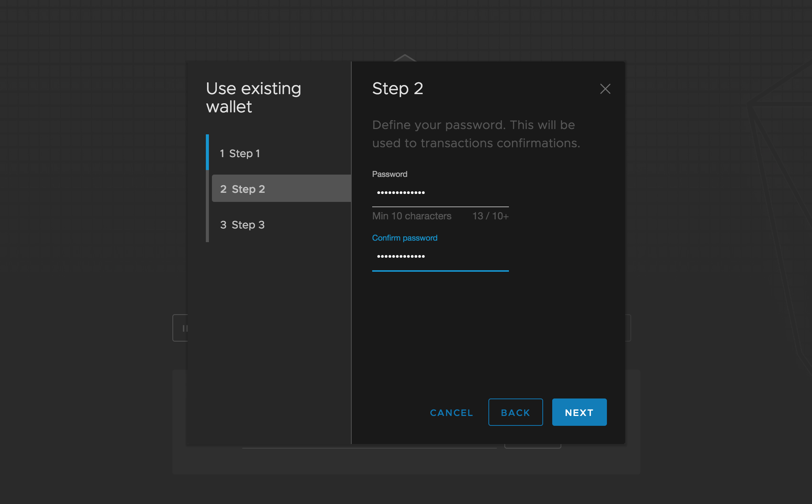Go to Step 1 in sidebar
This screenshot has width=812, height=504.
click(281, 153)
